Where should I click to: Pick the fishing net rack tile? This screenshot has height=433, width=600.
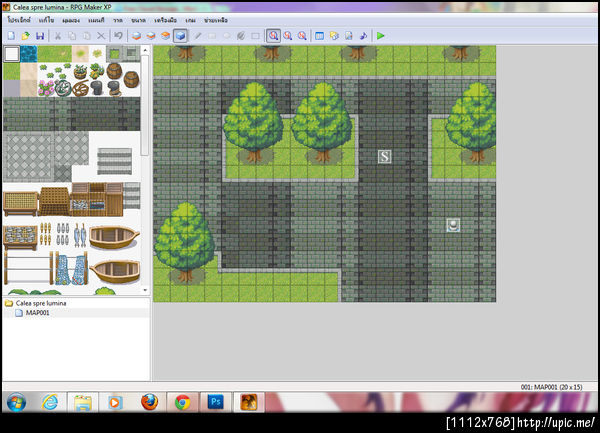point(71,268)
